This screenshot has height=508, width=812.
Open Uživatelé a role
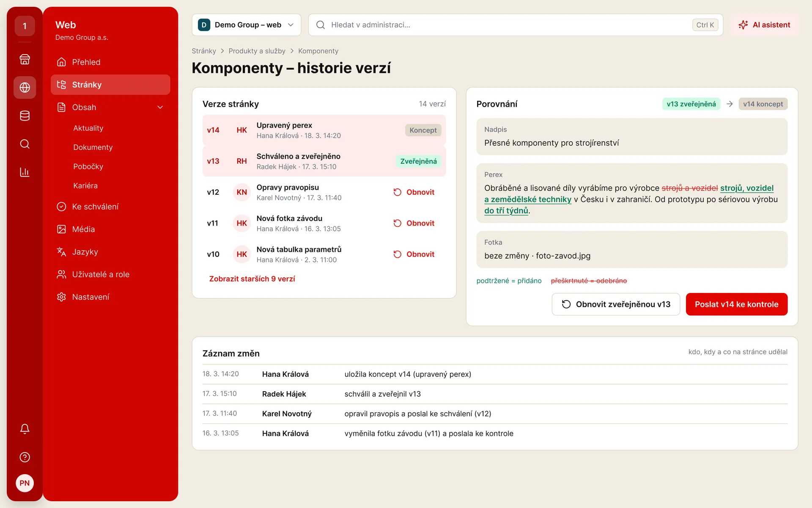pyautogui.click(x=110, y=274)
